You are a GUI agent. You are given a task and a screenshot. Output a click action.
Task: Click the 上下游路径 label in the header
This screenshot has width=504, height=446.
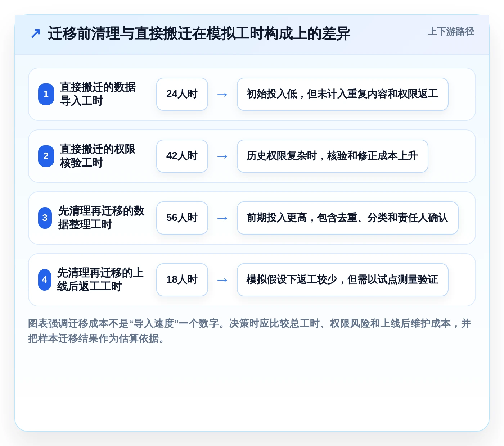coord(451,32)
